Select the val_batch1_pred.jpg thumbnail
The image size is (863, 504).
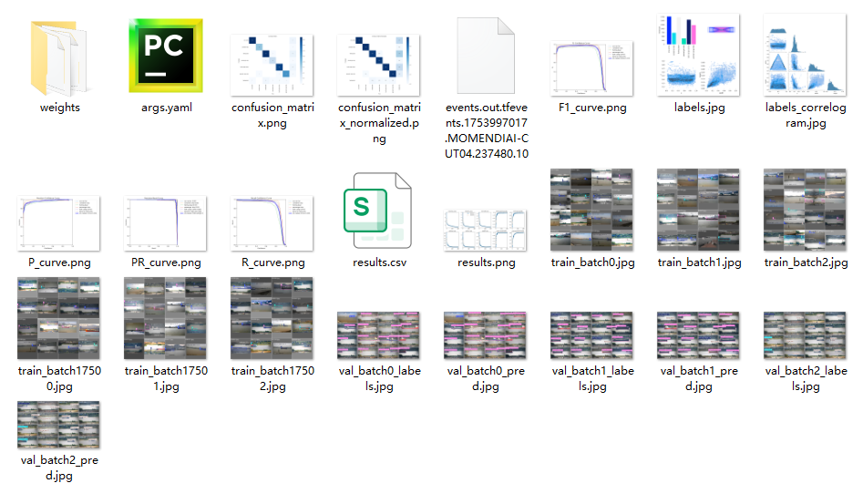point(698,335)
